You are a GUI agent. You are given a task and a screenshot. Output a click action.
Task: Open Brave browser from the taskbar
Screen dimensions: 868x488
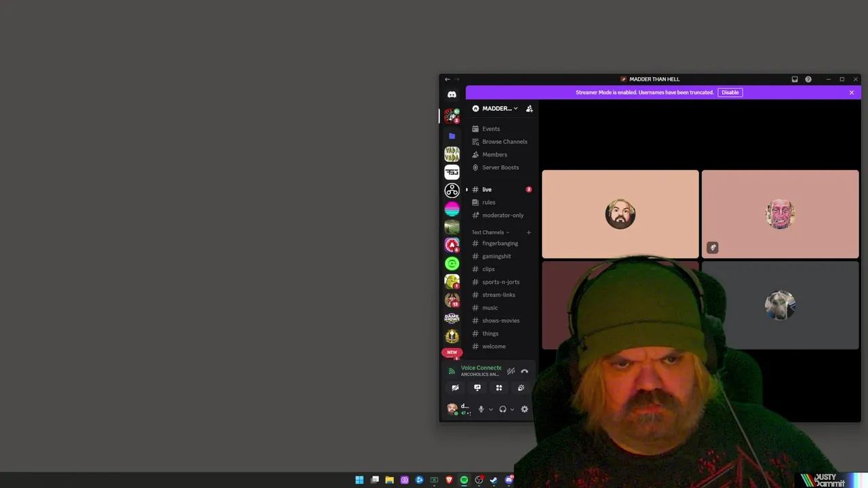click(x=449, y=480)
